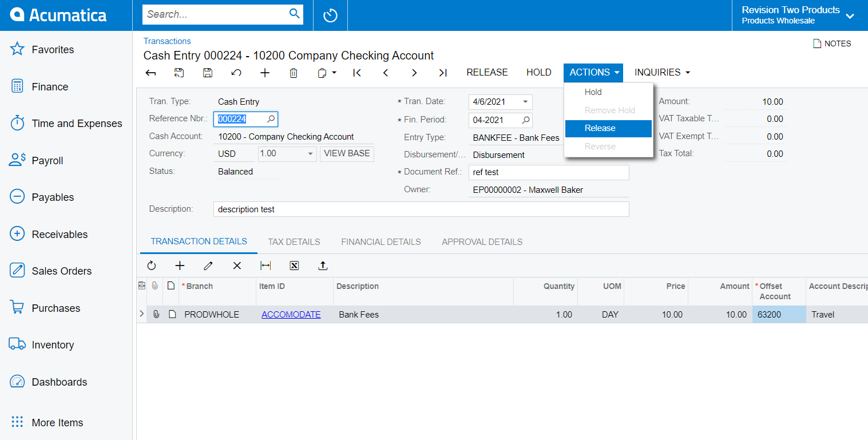Expand the Revision Two Products company selector
Screen dimensions: 868x440
click(850, 16)
